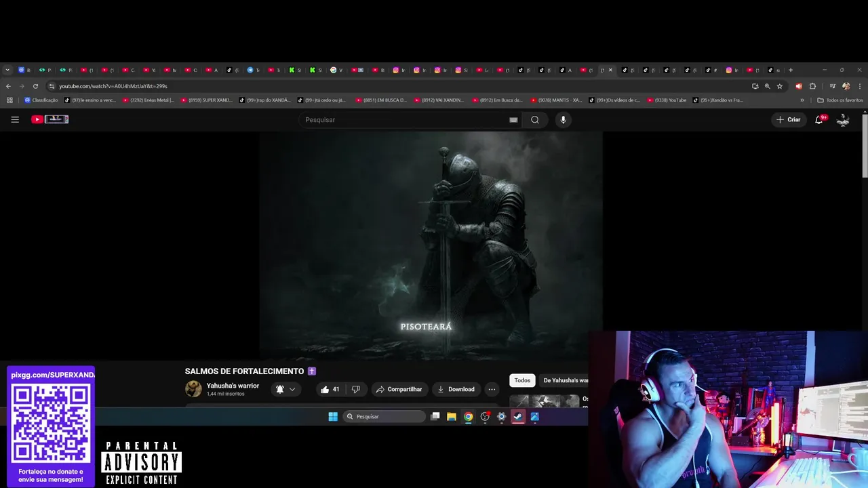
Task: Open the Chrome three-dot menu
Action: click(x=860, y=86)
